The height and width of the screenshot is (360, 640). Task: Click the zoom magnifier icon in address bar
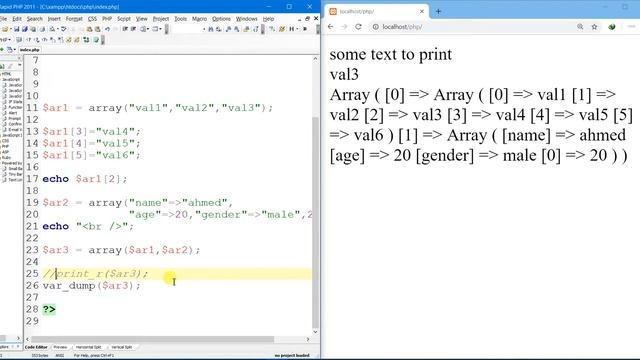click(x=580, y=27)
